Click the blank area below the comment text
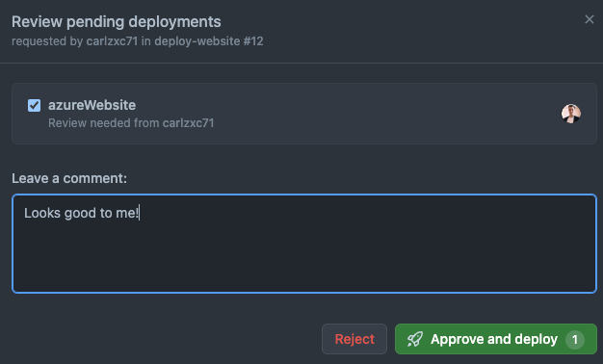The image size is (603, 364). 304,257
